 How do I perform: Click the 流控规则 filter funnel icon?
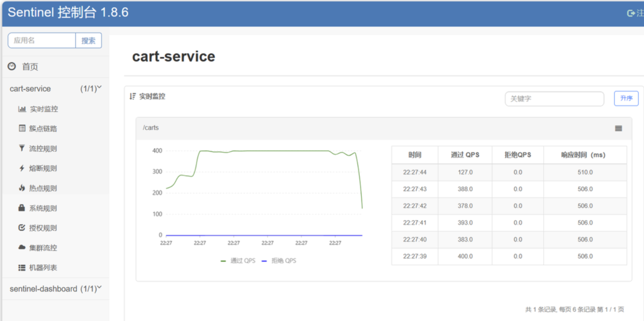(22, 148)
